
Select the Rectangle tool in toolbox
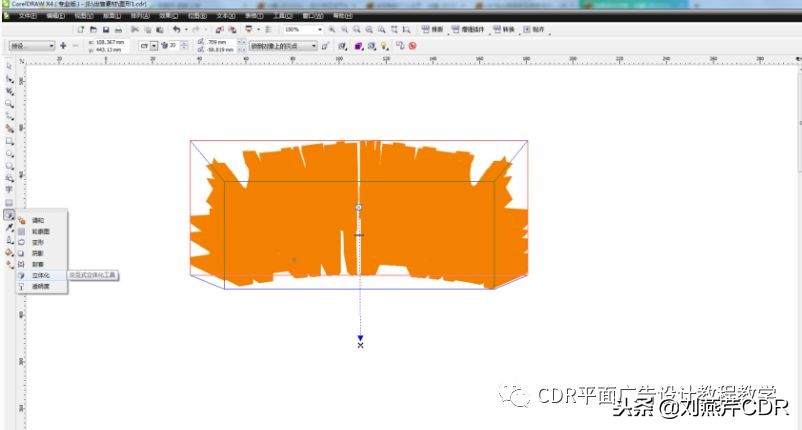[9, 141]
